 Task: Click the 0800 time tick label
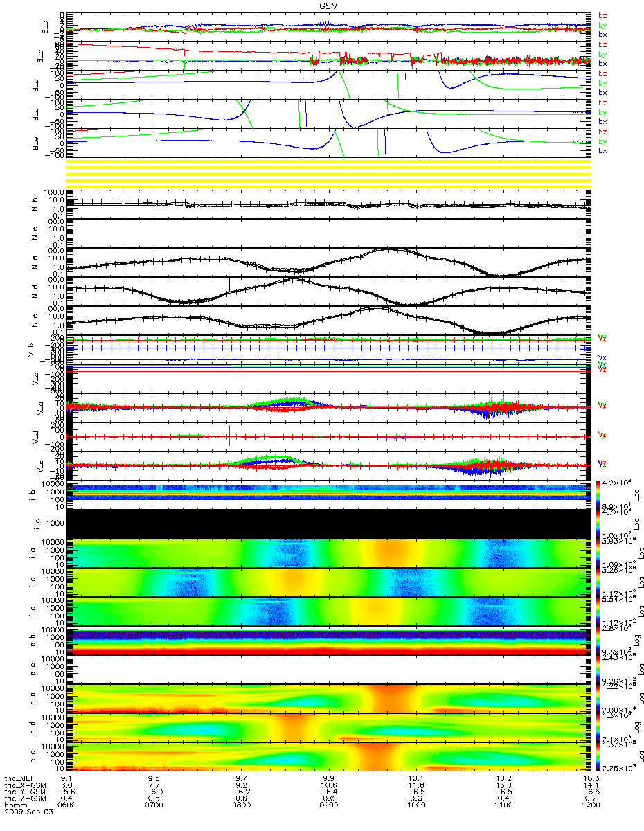241,805
